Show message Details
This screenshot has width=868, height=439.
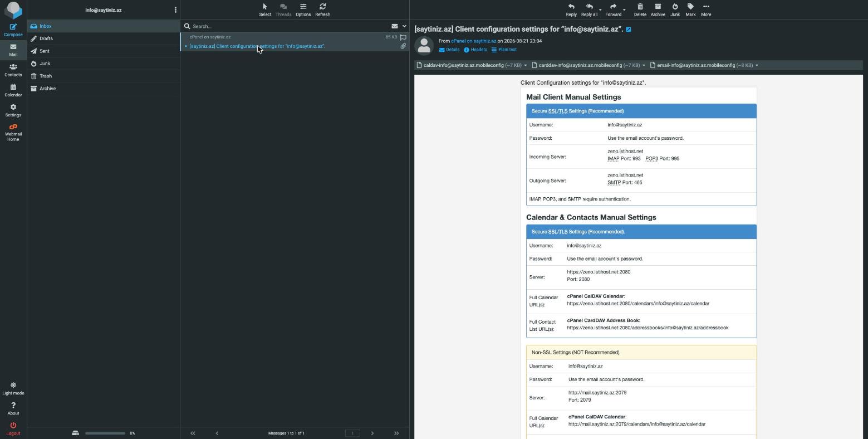(449, 50)
